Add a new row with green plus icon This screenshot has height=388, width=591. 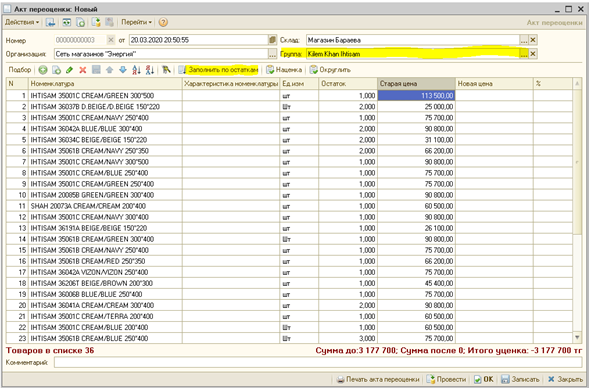43,70
